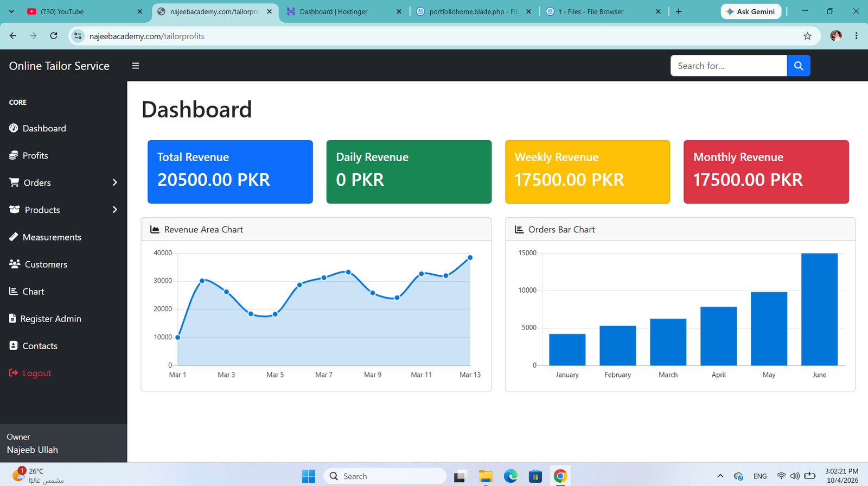Screen dimensions: 868x486
Task: Open the Windows Start menu
Action: click(309, 476)
